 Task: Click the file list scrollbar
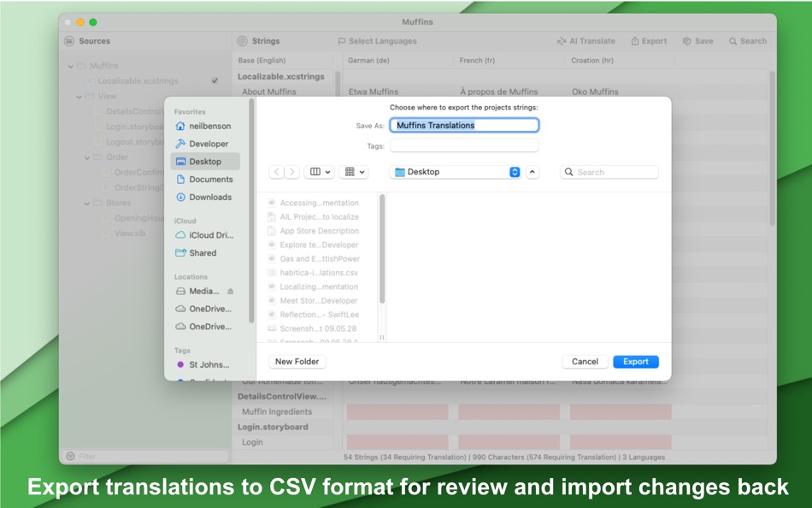[x=382, y=249]
